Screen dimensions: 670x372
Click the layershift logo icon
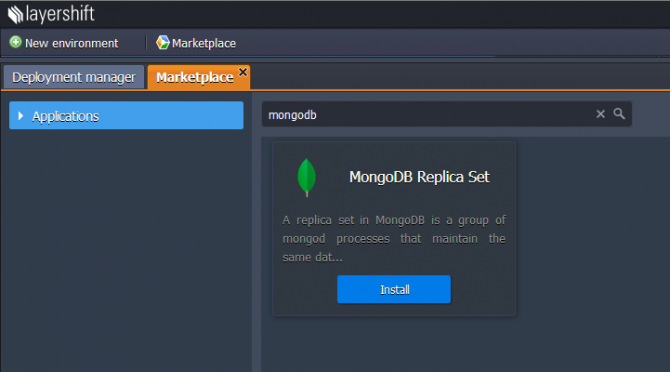15,15
